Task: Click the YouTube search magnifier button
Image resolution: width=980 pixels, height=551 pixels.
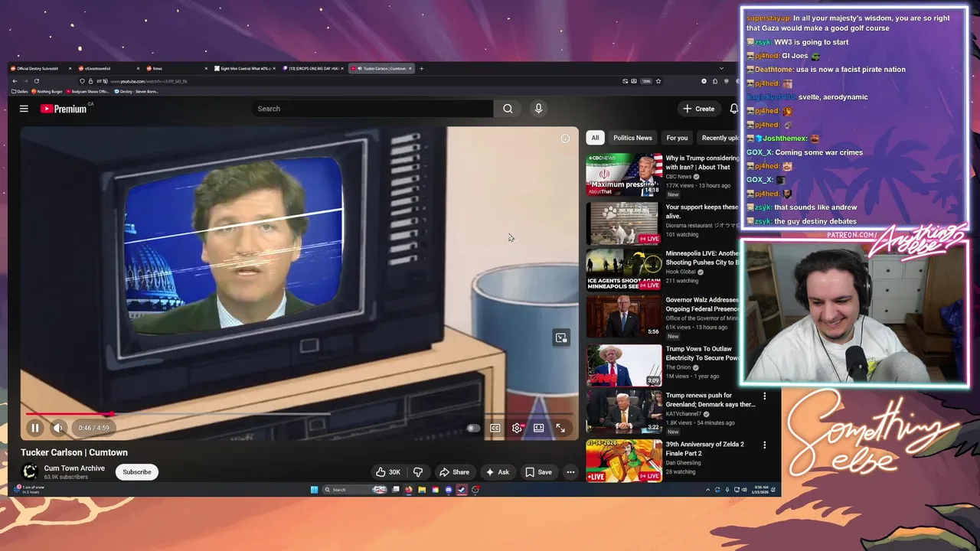Action: coord(508,109)
